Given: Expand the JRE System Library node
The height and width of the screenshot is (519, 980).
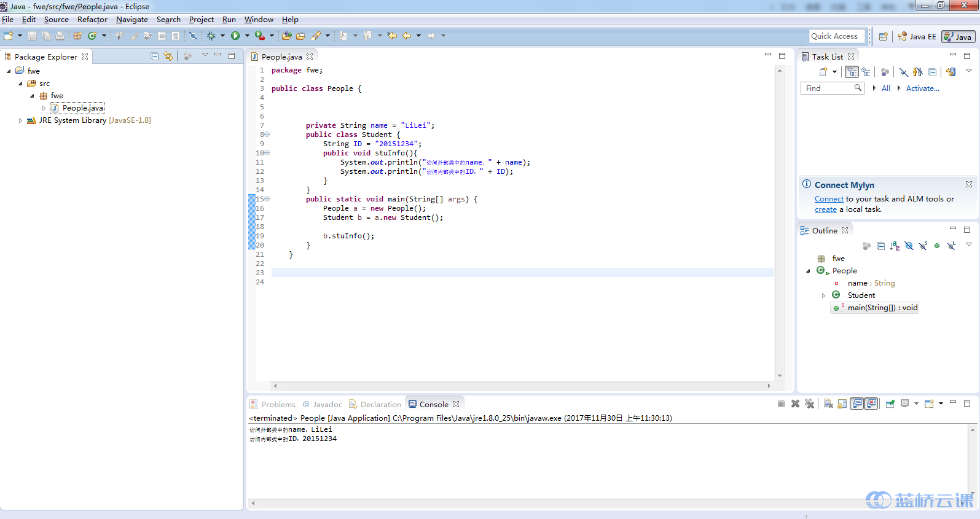Looking at the screenshot, I should coord(20,121).
